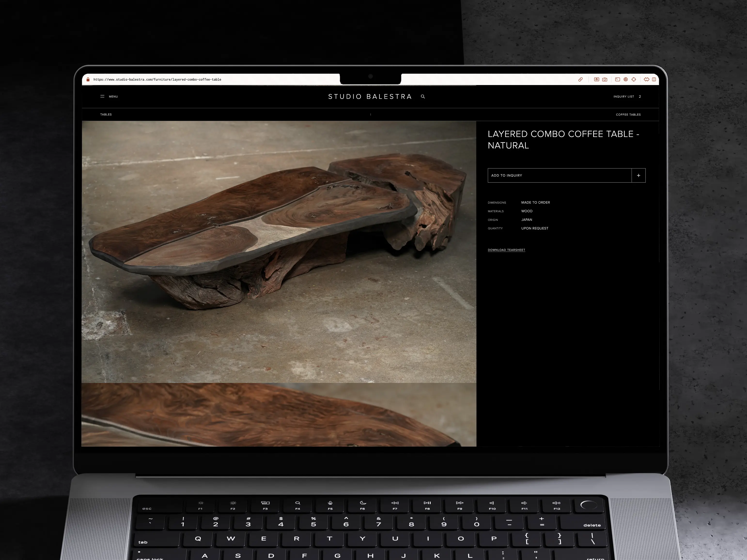Toggle the split view sidebar icon
Screen dimensions: 747x560
point(654,80)
